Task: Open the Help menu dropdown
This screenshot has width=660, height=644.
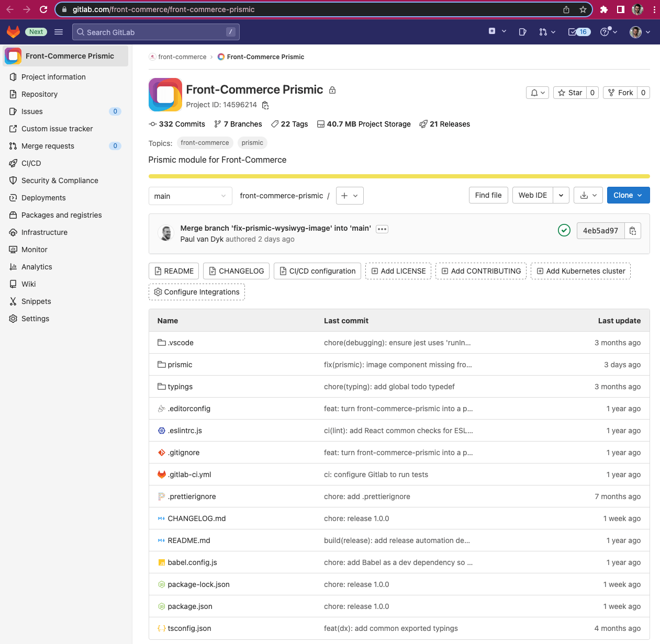Action: click(x=609, y=32)
